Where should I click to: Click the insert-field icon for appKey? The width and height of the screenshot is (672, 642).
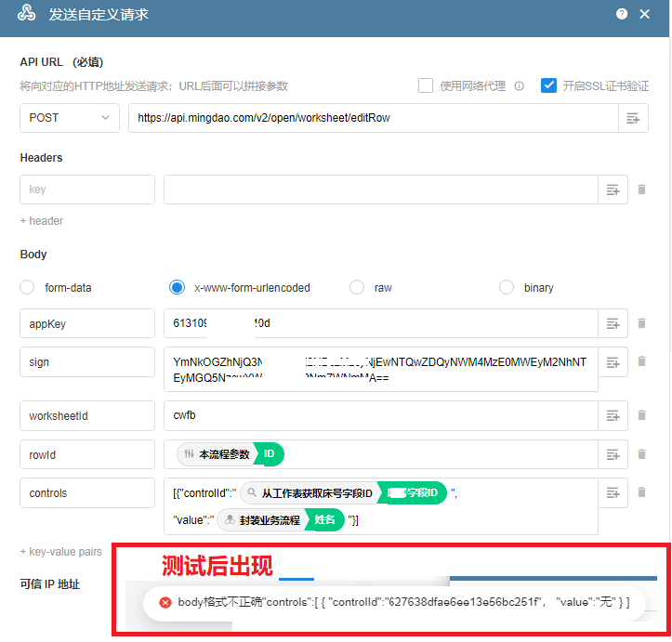coord(613,323)
